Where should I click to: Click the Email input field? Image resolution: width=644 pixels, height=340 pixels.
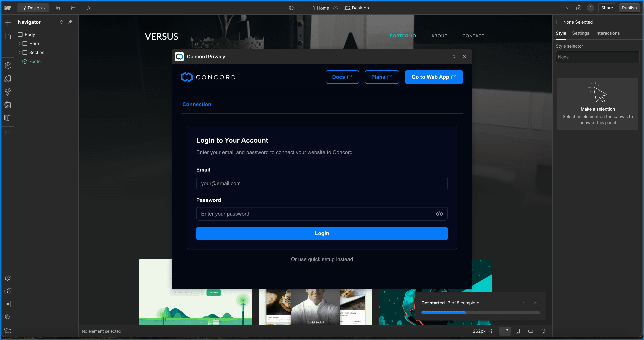(322, 183)
